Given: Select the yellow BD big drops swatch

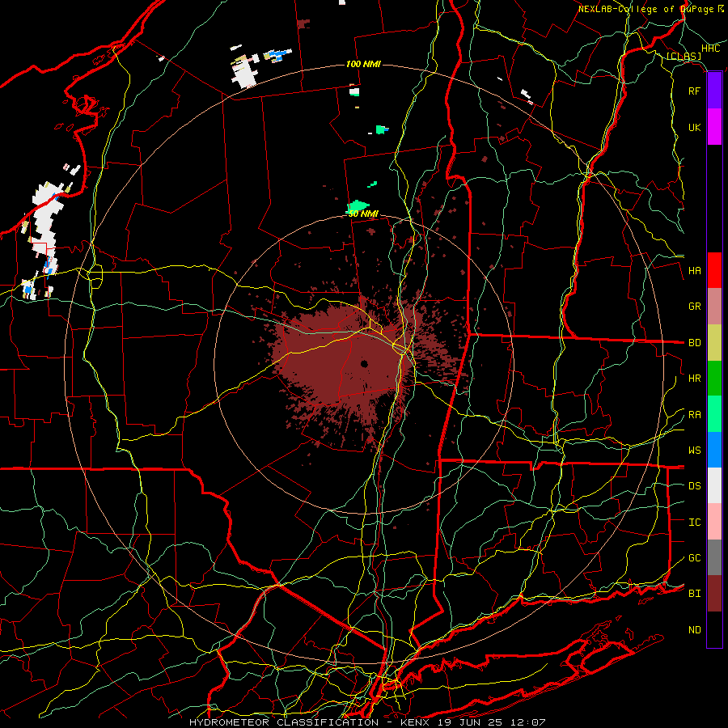Looking at the screenshot, I should tap(714, 343).
